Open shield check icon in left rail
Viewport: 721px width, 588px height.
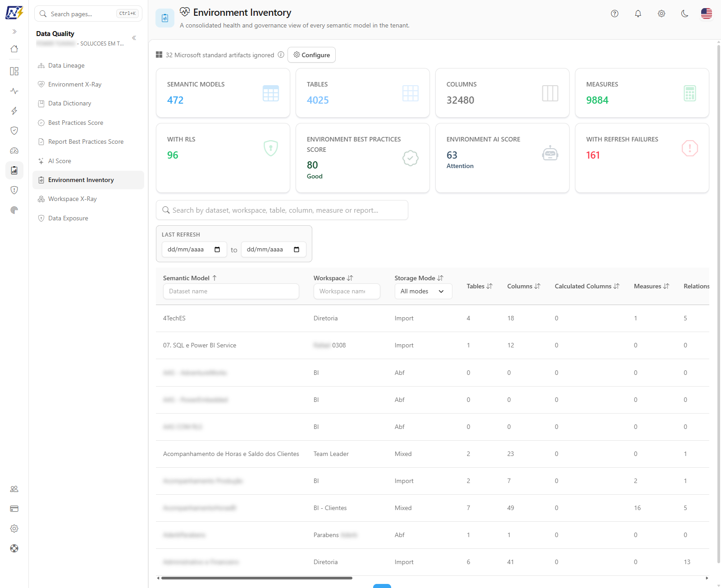coord(14,131)
